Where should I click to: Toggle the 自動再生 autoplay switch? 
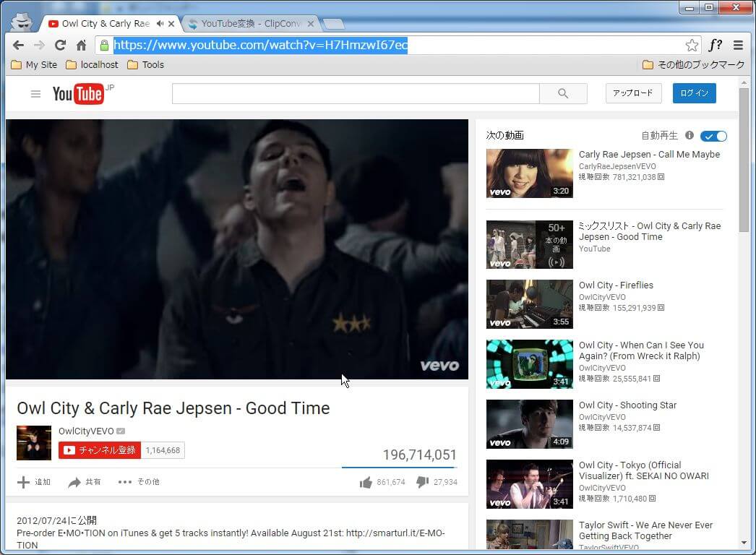713,136
